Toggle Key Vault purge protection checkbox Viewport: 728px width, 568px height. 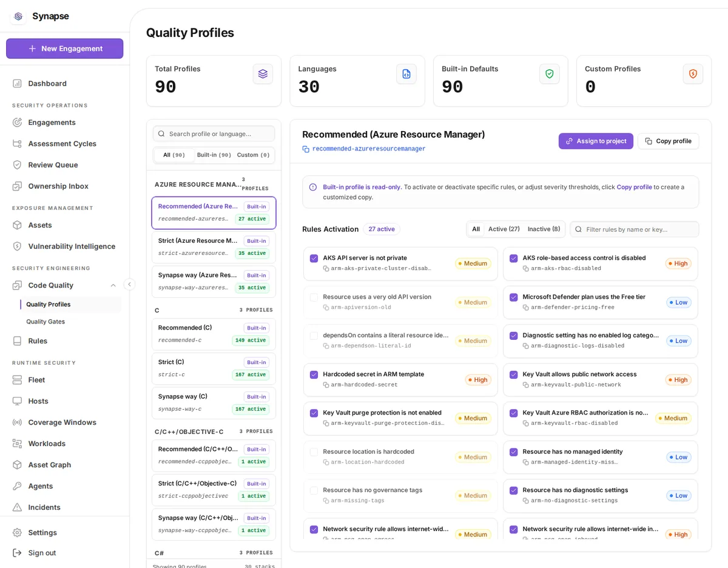click(314, 413)
